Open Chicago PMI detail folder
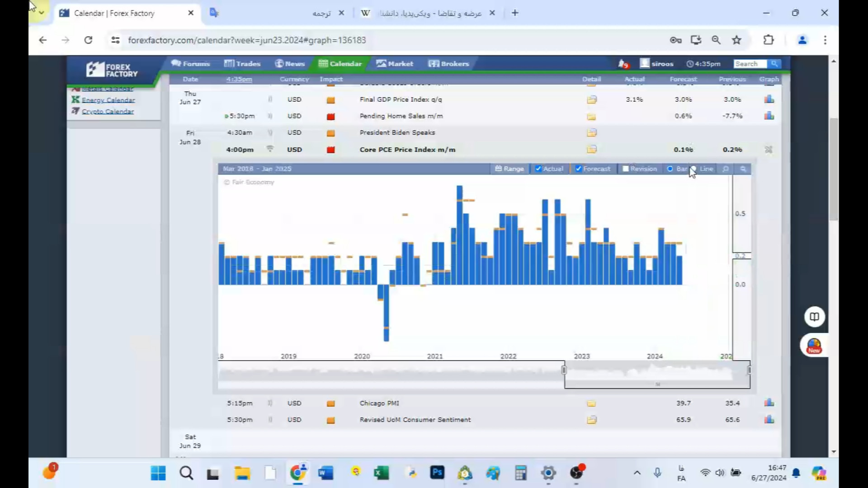The image size is (868, 488). pyautogui.click(x=591, y=403)
